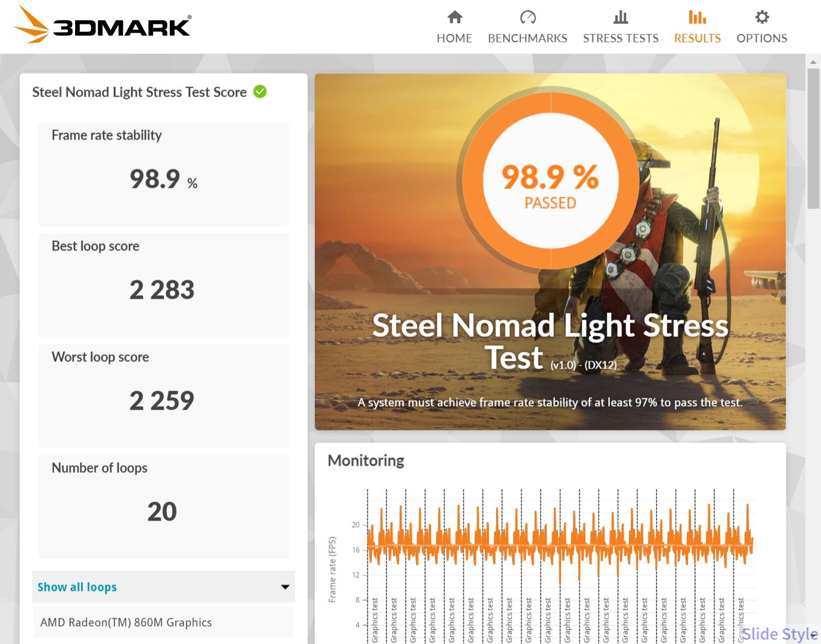Expand the Show all loops dropdown
Screen dimensions: 821x644
tap(163, 587)
